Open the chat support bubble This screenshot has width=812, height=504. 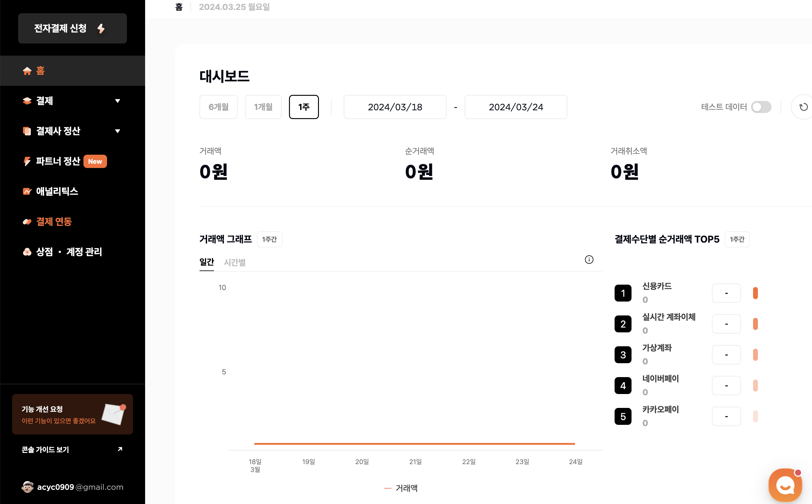point(785,485)
